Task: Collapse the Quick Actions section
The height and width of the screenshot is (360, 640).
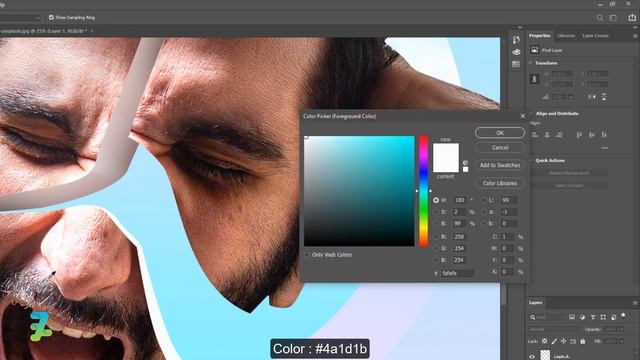Action: tap(531, 160)
